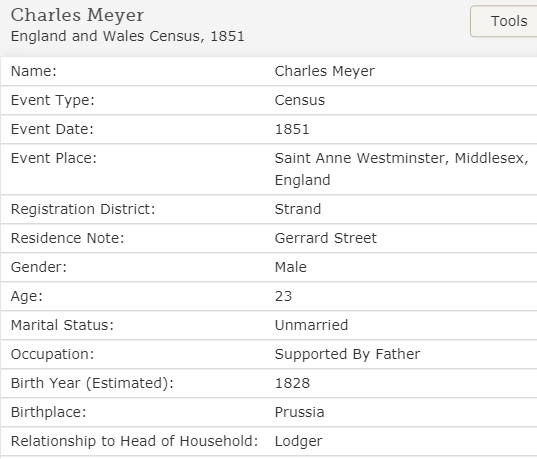The image size is (537, 459).
Task: Select the relationship value Lodger
Action: (x=299, y=442)
